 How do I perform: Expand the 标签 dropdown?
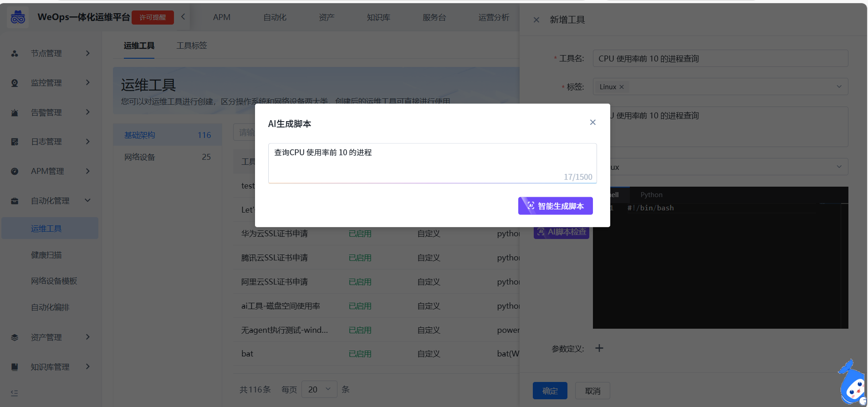[839, 86]
